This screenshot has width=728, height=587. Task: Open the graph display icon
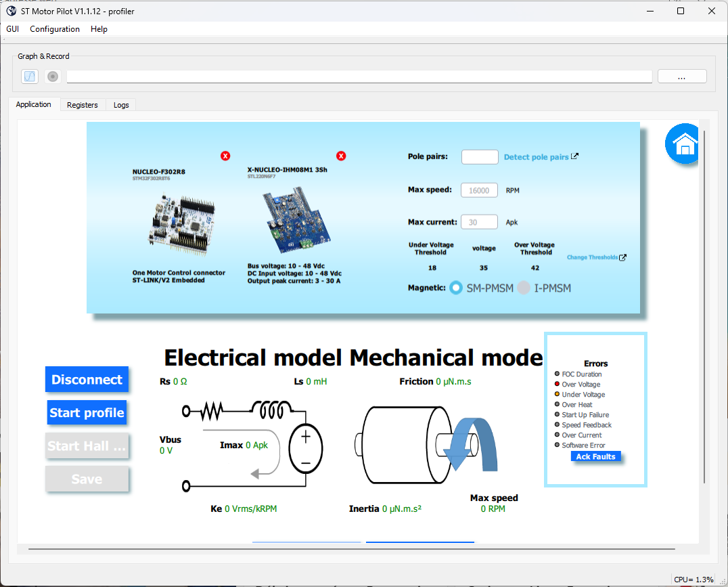pos(29,76)
